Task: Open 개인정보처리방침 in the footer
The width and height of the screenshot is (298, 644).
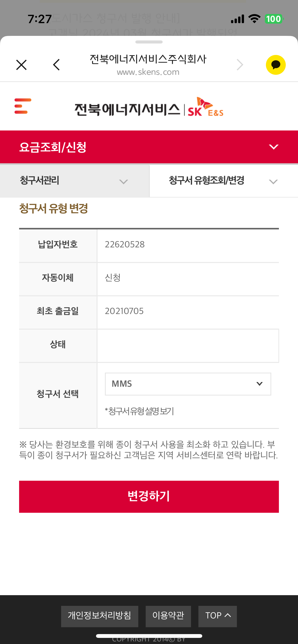Action: [x=100, y=616]
